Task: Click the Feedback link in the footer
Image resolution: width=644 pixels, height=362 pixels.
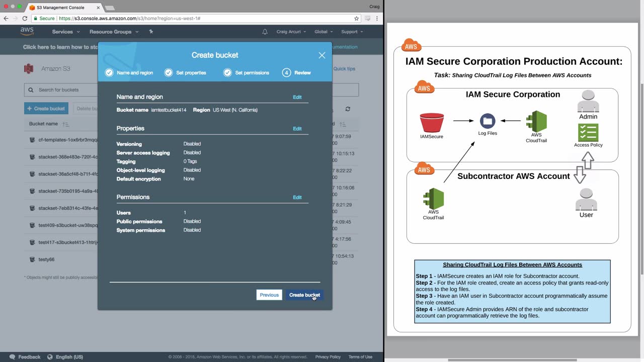Action: pyautogui.click(x=29, y=357)
